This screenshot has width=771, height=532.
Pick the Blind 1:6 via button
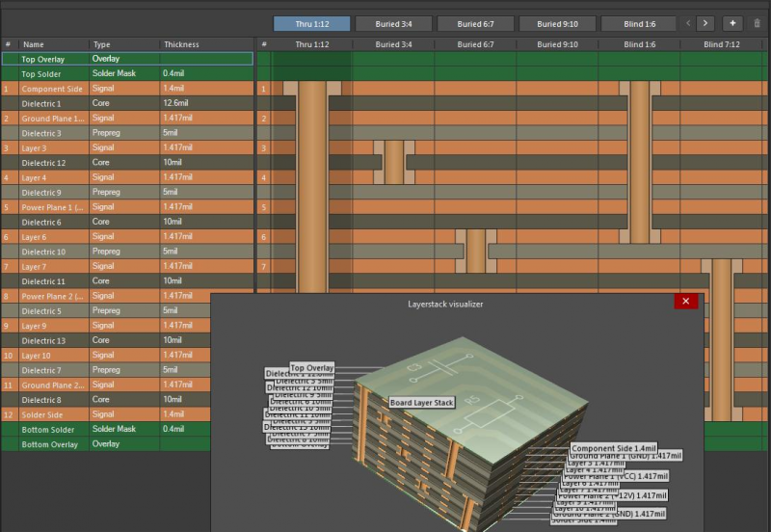pos(638,23)
